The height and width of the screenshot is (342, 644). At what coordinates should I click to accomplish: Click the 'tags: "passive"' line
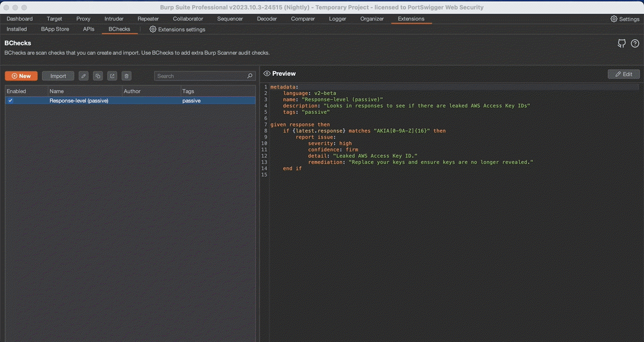(x=306, y=112)
